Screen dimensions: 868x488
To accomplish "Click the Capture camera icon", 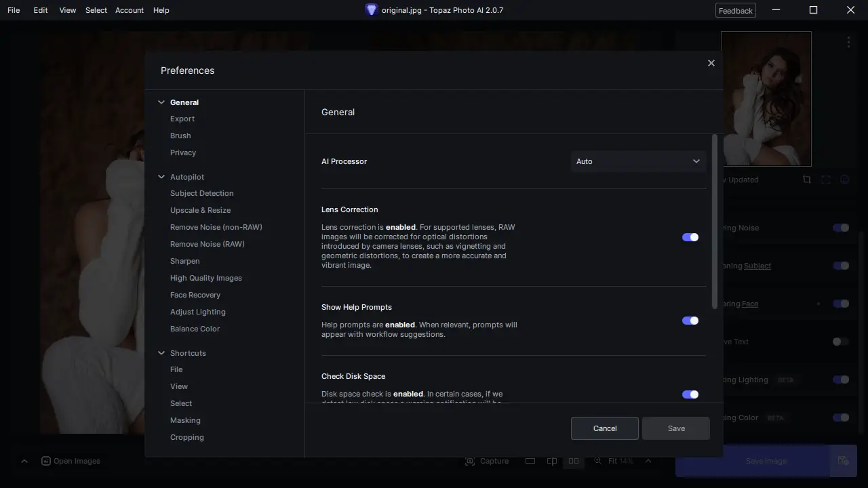I will tap(470, 461).
